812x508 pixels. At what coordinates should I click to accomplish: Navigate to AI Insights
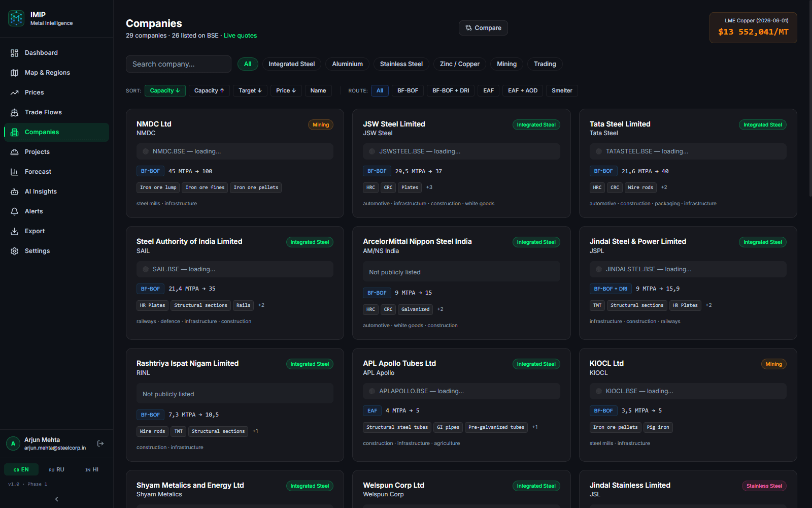click(56, 192)
